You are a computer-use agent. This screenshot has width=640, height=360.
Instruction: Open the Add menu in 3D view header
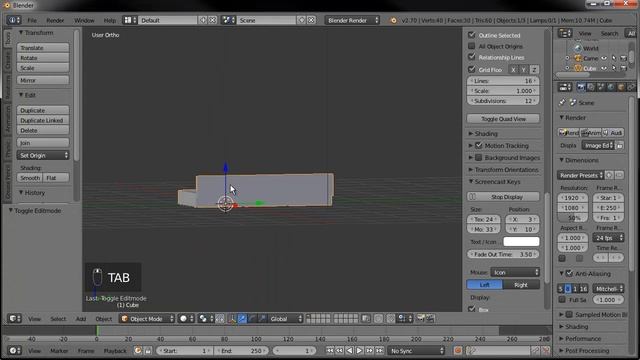[x=81, y=319]
